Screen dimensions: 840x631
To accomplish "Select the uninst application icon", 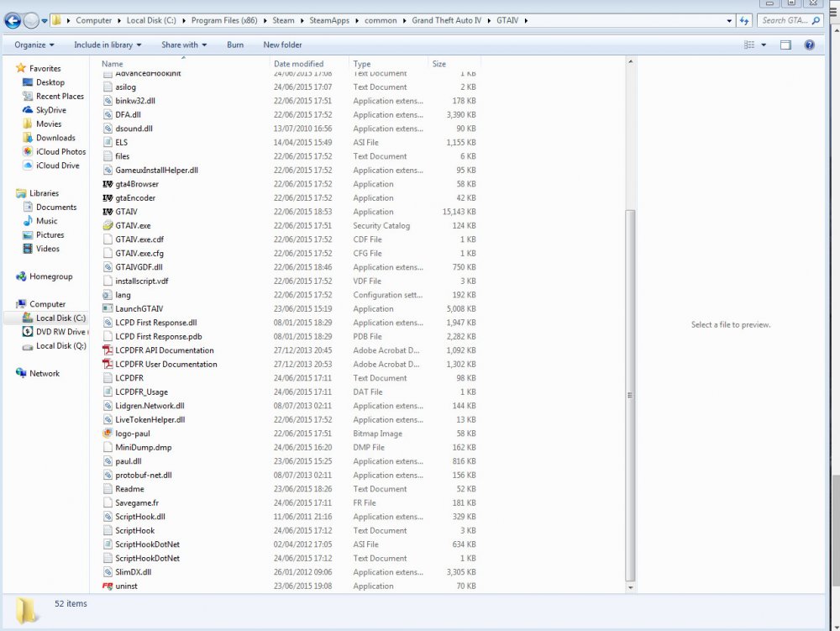I will point(108,586).
